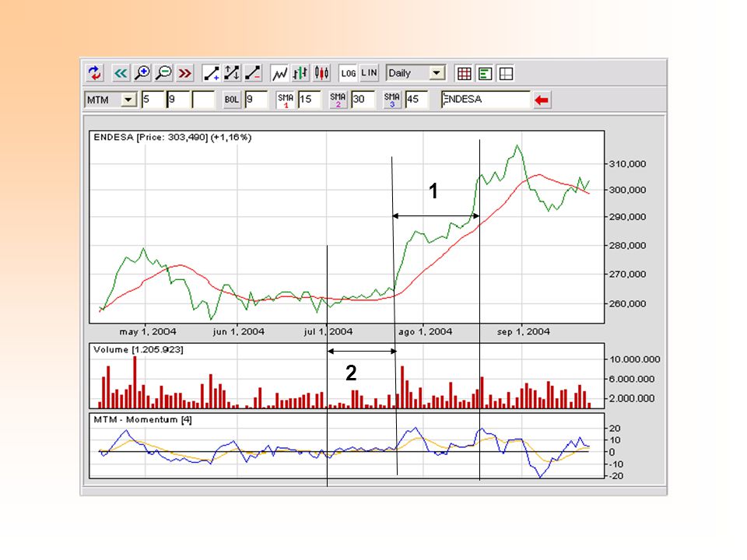Click the jul 1, 2004 date label
Viewport: 747px width, 560px height.
click(x=328, y=332)
